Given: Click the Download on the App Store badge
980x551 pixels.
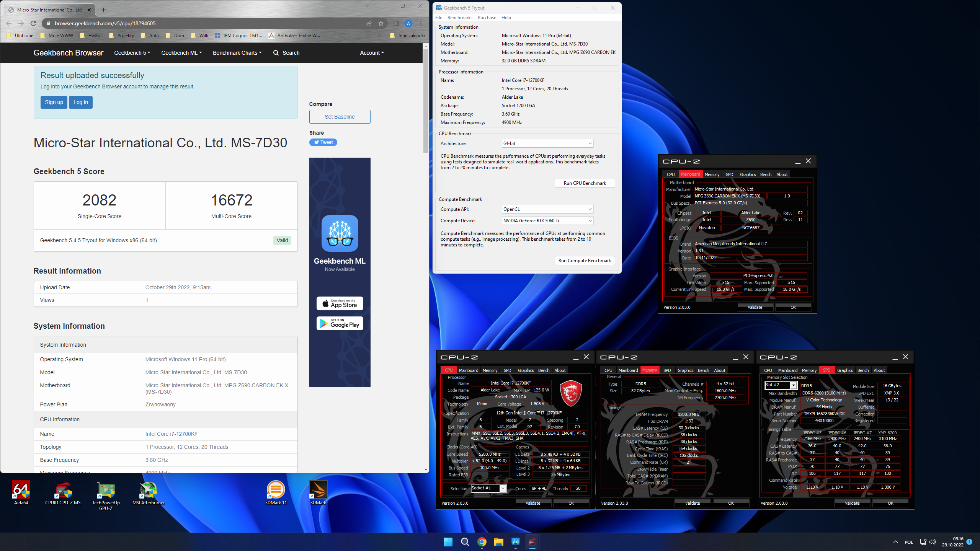Looking at the screenshot, I should (340, 303).
